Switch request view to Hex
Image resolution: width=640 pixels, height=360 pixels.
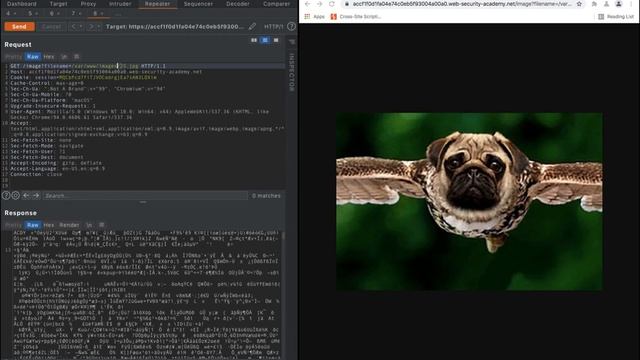coord(49,56)
